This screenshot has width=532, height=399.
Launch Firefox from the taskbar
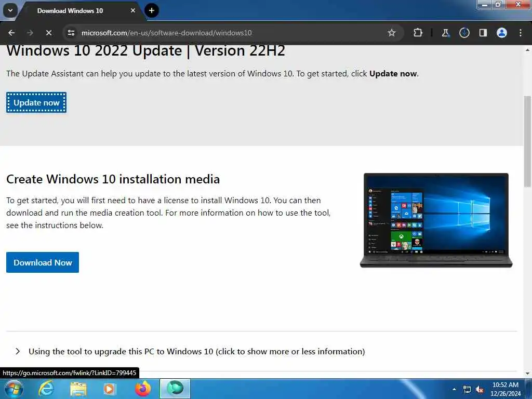pyautogui.click(x=143, y=389)
